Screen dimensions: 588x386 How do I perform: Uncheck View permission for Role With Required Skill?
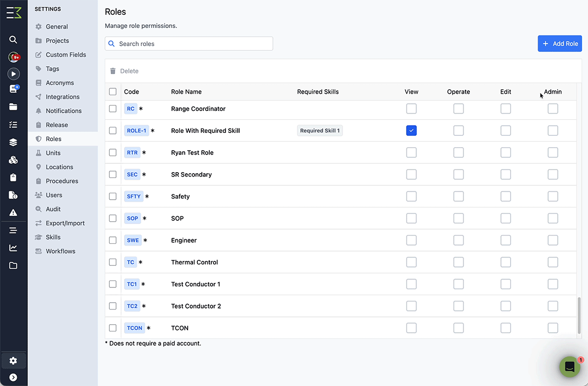[x=411, y=130]
